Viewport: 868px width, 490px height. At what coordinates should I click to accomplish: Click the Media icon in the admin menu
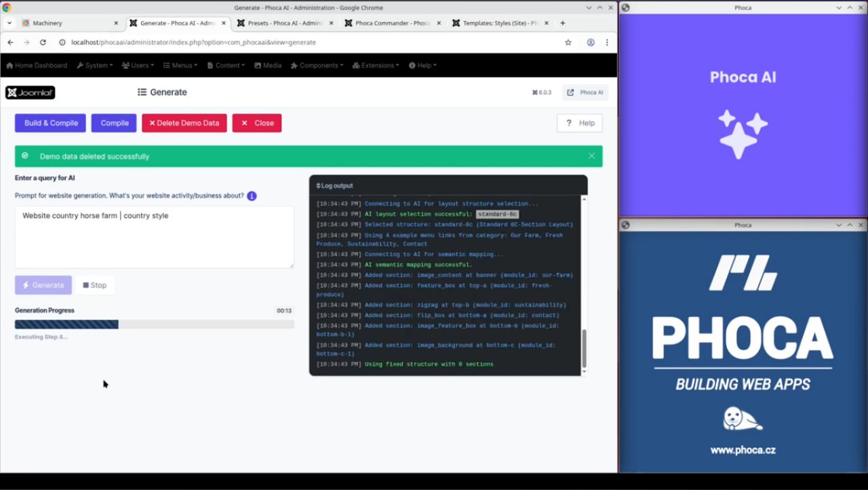click(x=258, y=65)
